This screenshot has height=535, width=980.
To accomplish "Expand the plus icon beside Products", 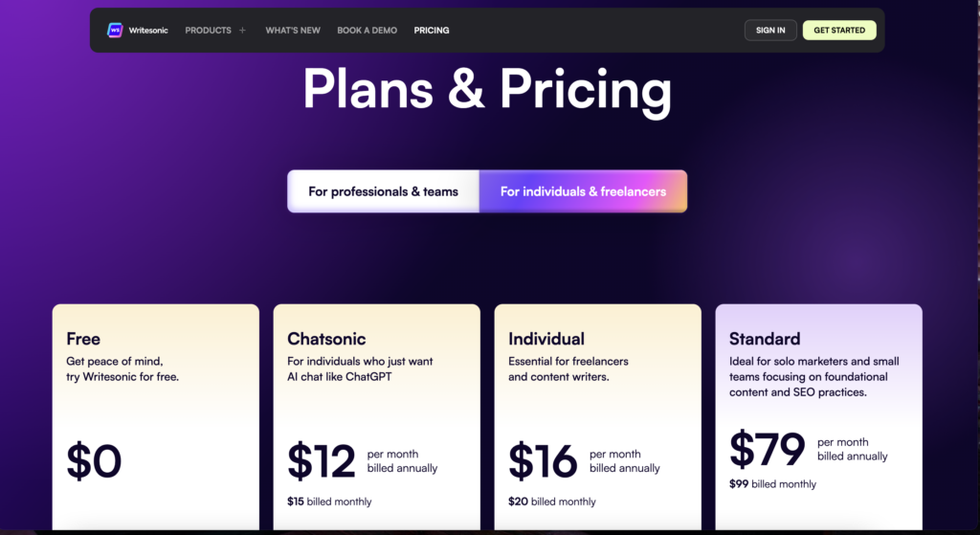I will click(x=242, y=31).
